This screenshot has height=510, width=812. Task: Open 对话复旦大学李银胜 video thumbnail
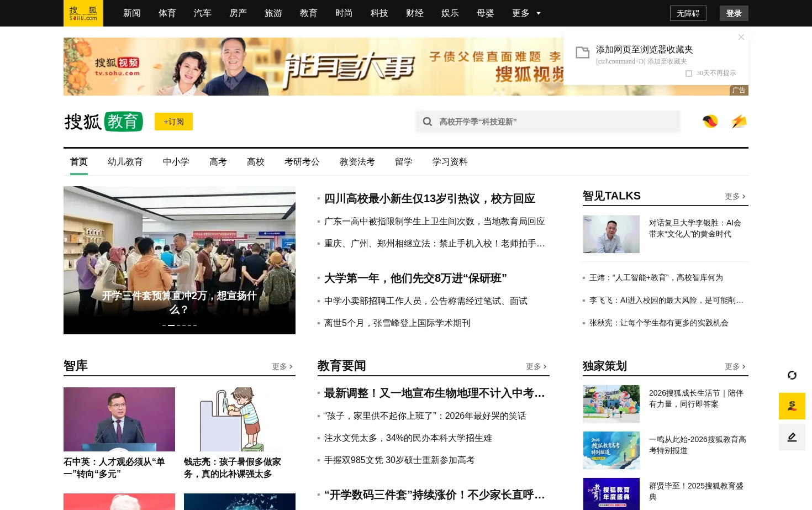tap(611, 234)
